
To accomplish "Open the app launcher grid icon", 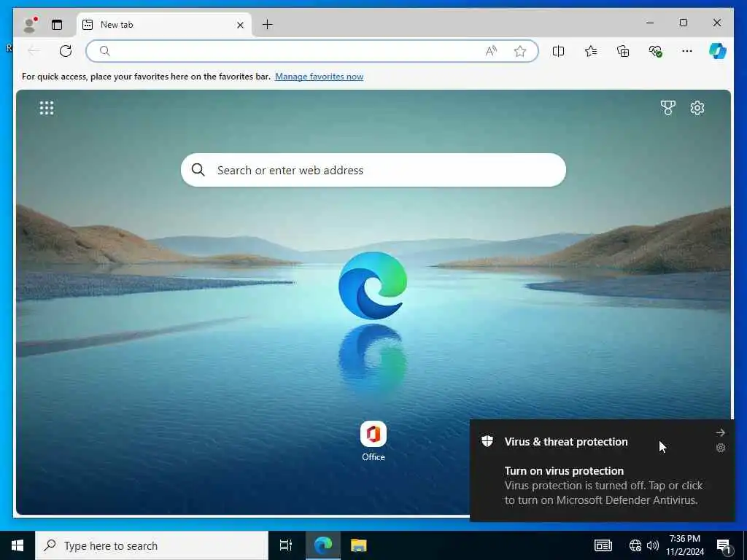I will point(47,108).
